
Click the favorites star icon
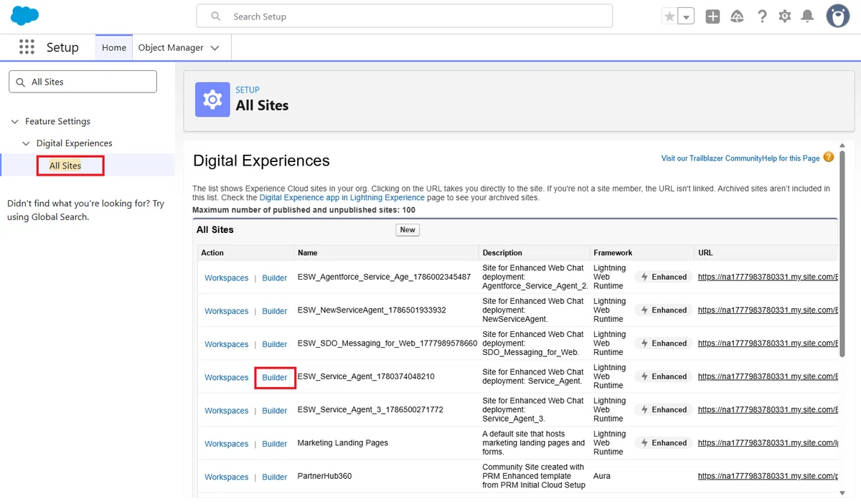click(x=669, y=16)
